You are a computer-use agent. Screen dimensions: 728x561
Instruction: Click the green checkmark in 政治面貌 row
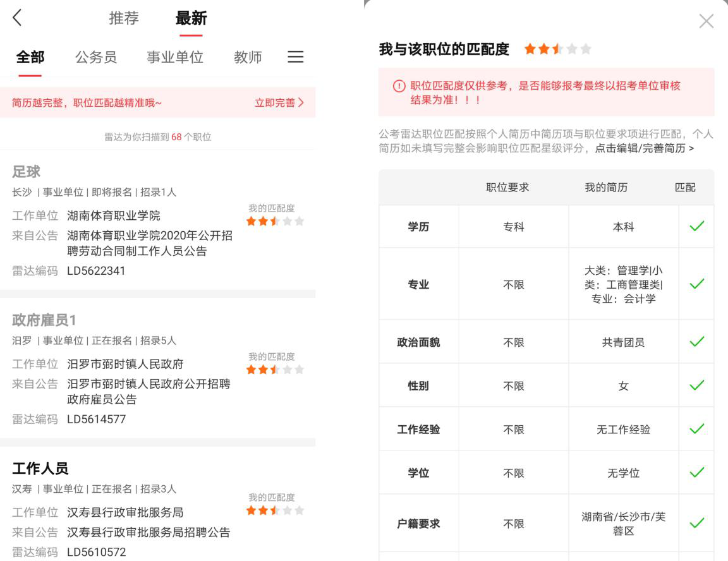pos(696,342)
